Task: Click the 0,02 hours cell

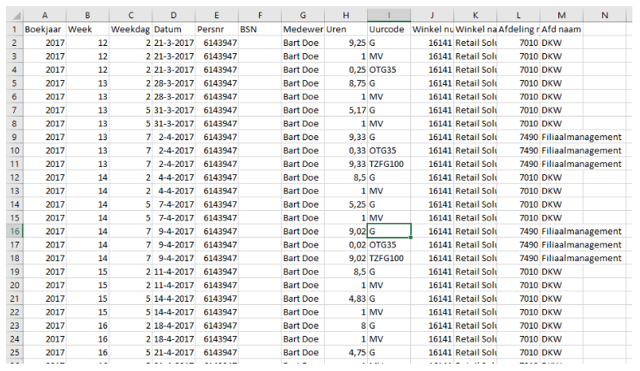Action: point(346,244)
